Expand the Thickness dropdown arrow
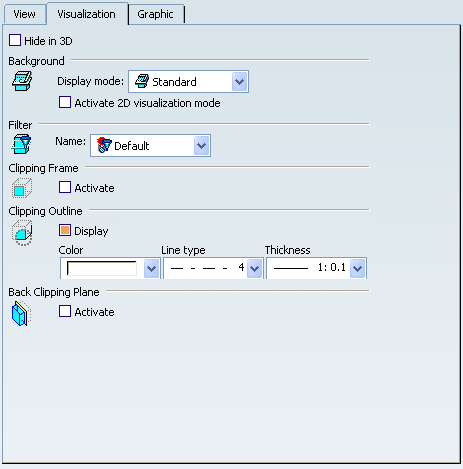The image size is (463, 469). [x=358, y=268]
